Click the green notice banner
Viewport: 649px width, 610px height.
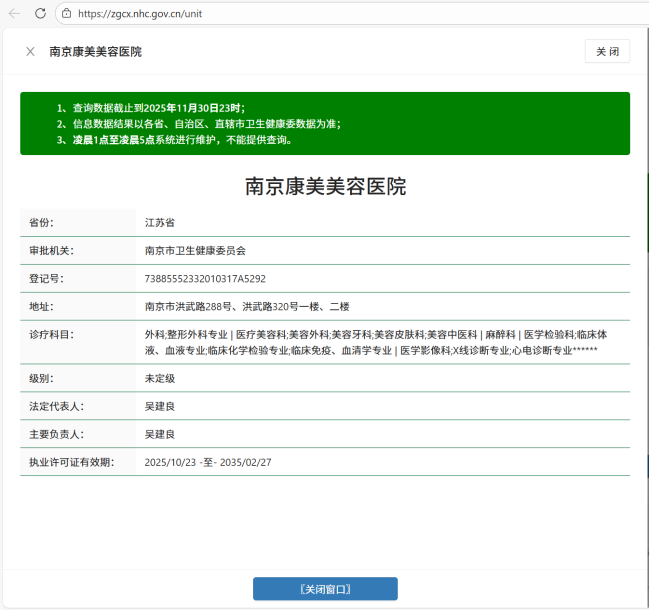(x=325, y=123)
